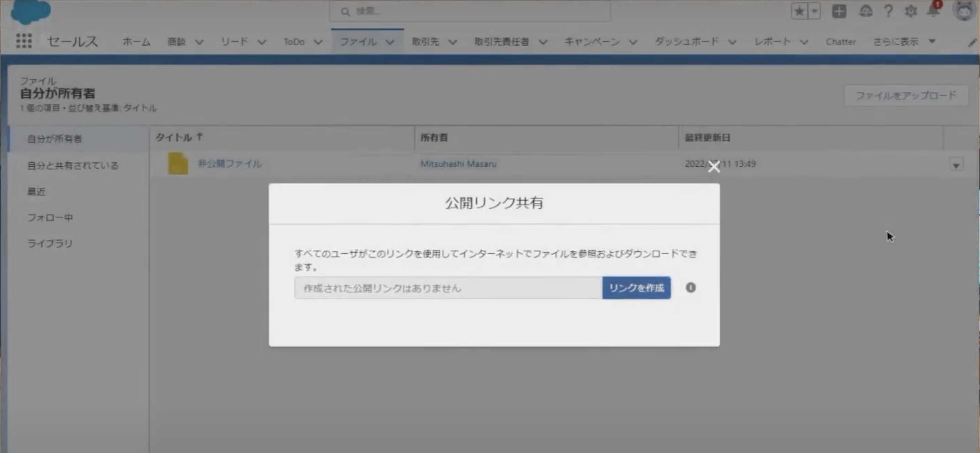Go to the ダッシュボード tab
The image size is (980, 453).
687,42
